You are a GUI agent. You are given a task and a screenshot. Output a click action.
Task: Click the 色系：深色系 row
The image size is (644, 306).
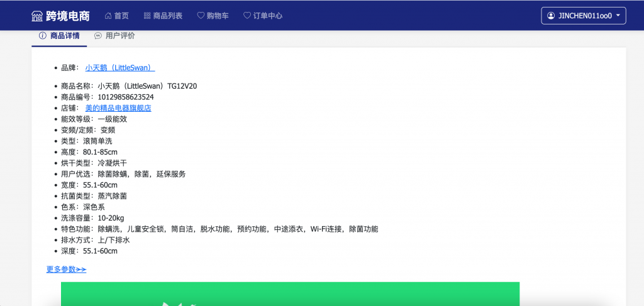(x=83, y=207)
